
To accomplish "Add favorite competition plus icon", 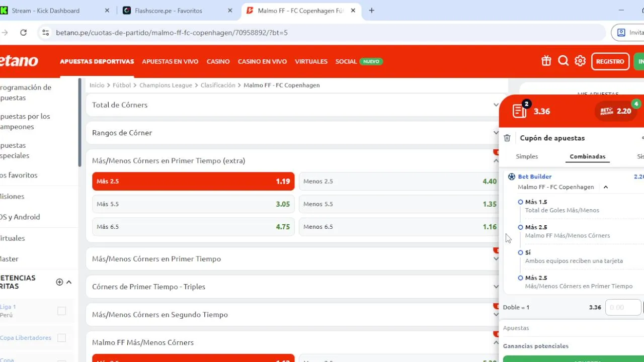I will (x=59, y=282).
